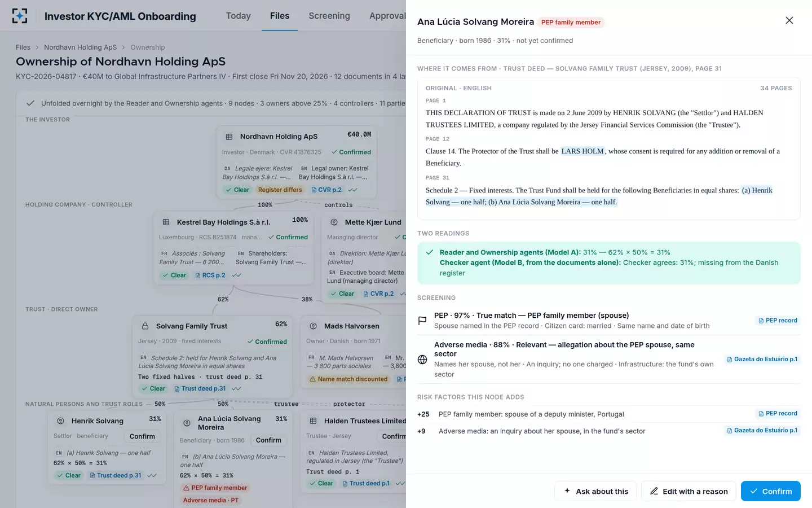Open Gazeta do Estuário p.1 in risk factors
Viewport: 812px width, 508px height.
[x=762, y=431]
